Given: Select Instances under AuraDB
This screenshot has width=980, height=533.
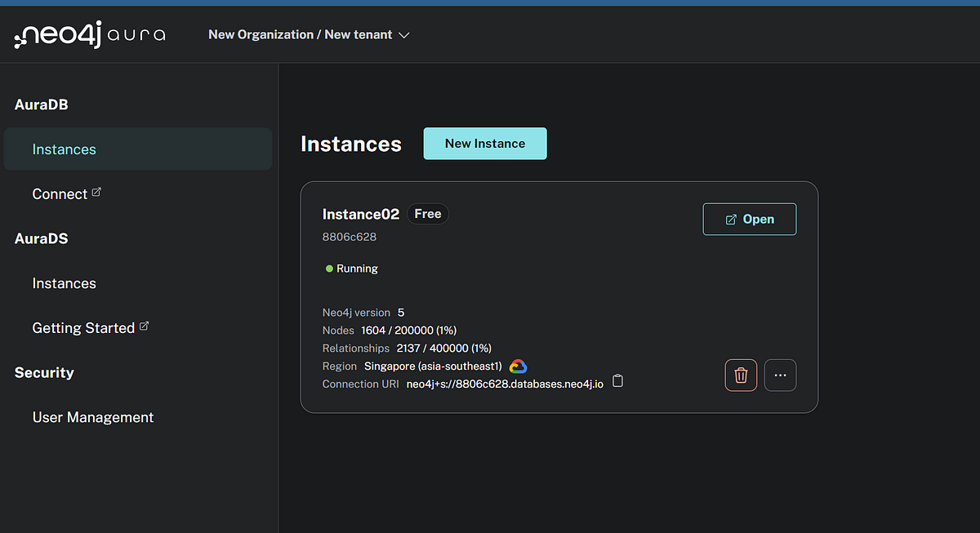Looking at the screenshot, I should [64, 149].
